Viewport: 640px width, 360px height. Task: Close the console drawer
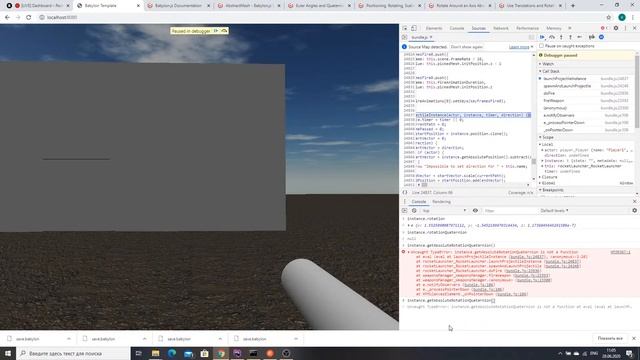click(x=634, y=202)
